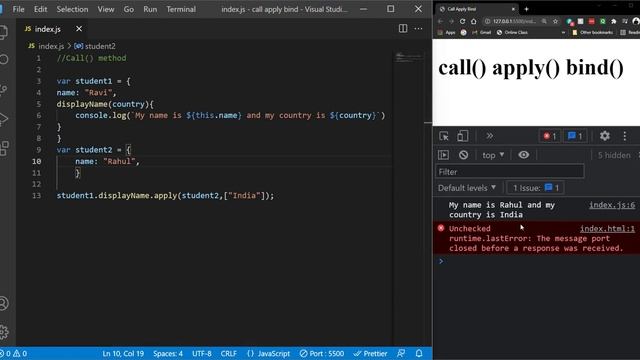This screenshot has height=360, width=640.
Task: Bookmark this page with star icon
Action: (555, 21)
